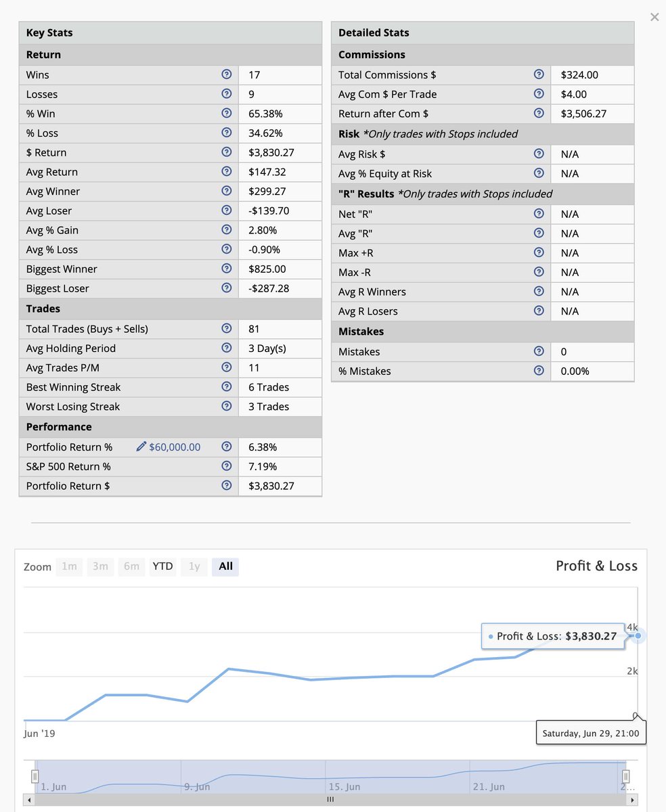Select the All zoom button
The width and height of the screenshot is (666, 812).
tap(225, 566)
